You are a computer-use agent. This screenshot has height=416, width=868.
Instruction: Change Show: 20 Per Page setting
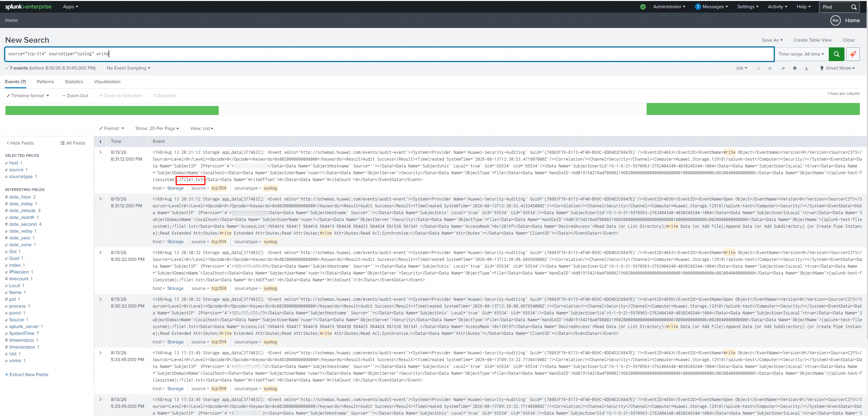coord(157,129)
